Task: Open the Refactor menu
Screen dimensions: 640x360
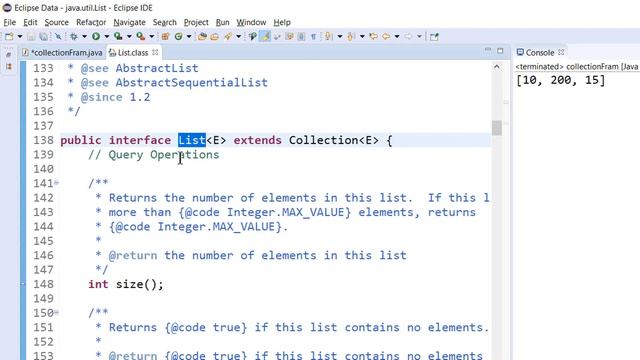Action: tap(91, 22)
